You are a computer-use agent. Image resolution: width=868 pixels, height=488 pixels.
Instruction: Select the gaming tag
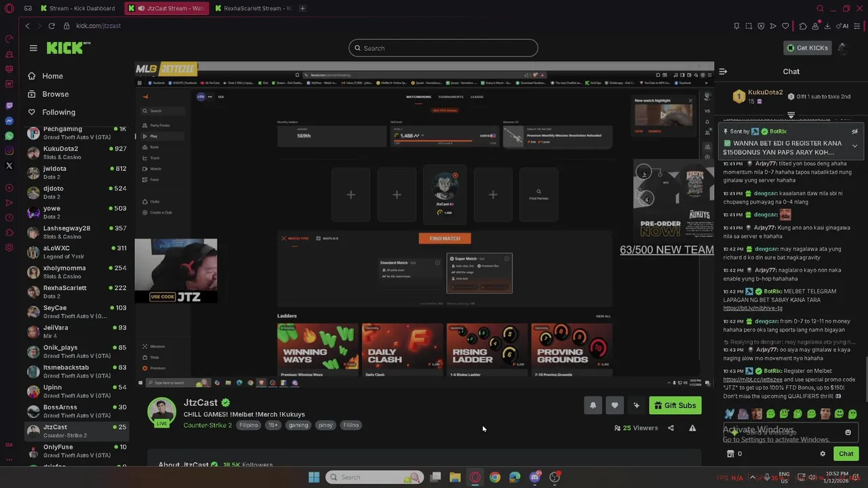[298, 425]
